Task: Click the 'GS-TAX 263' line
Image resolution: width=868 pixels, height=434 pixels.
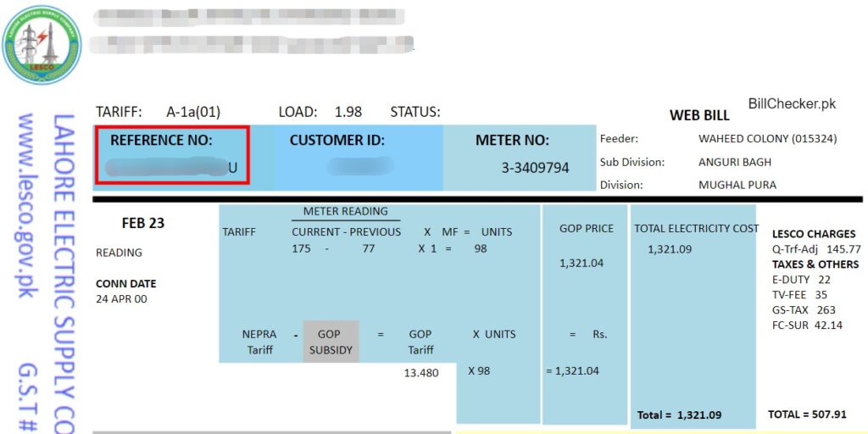Action: (x=804, y=310)
